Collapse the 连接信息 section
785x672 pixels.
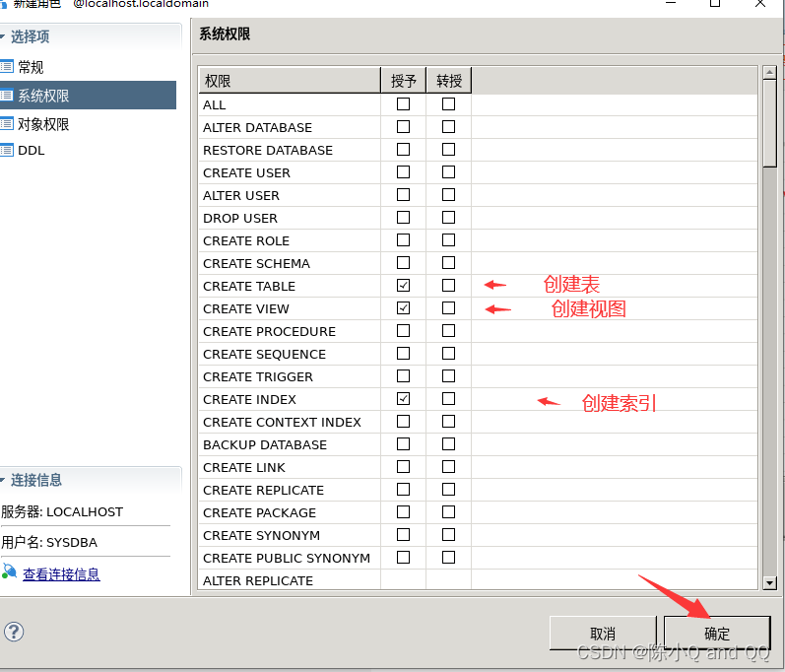coord(2,480)
